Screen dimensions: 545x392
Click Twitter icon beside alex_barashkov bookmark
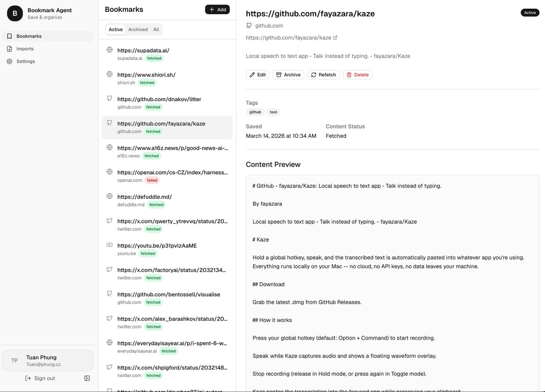point(109,318)
